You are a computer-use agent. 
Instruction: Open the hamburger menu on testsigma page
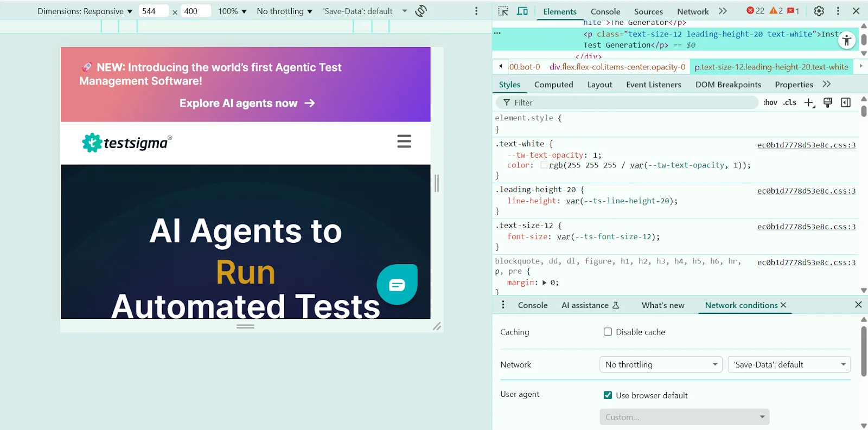pos(404,142)
